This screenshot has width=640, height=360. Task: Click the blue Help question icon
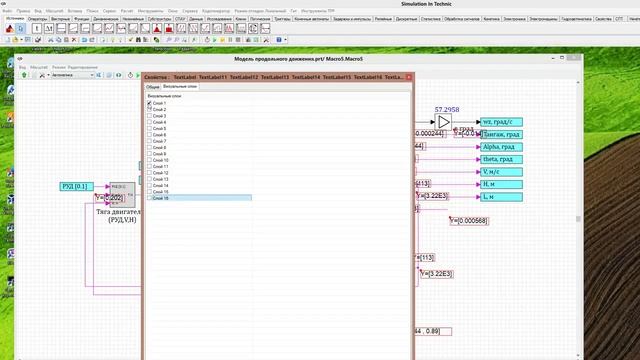click(279, 40)
